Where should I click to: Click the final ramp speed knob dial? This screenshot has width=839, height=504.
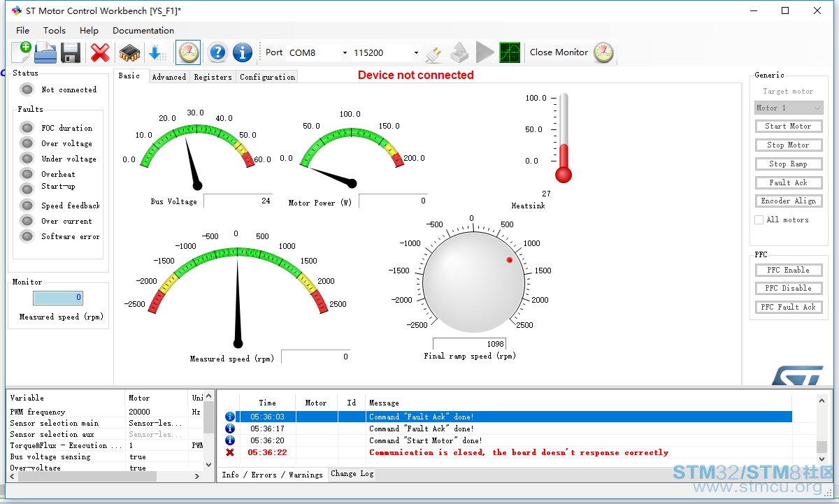(x=473, y=282)
